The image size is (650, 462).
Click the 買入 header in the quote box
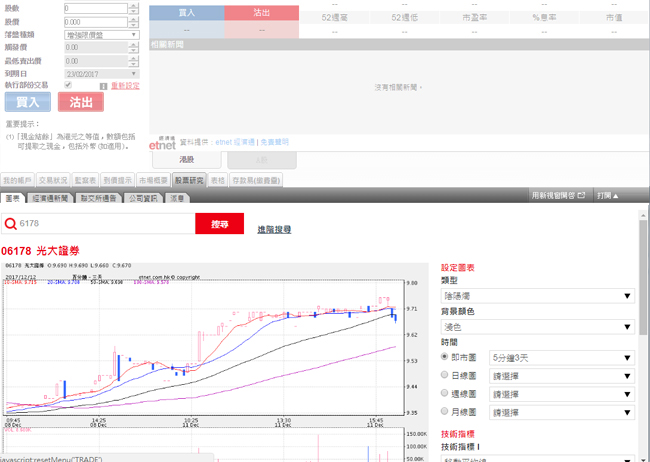click(187, 13)
